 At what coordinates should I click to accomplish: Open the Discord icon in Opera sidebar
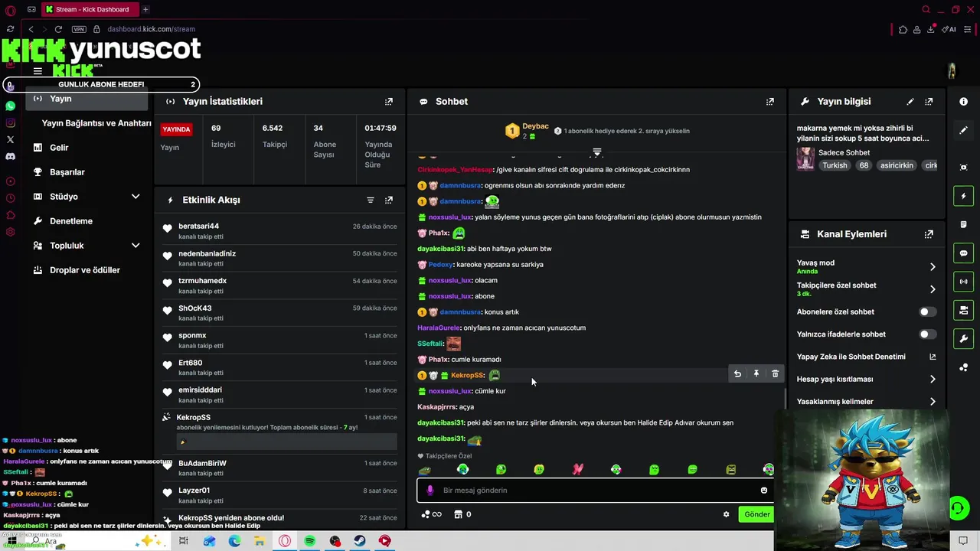tap(10, 156)
